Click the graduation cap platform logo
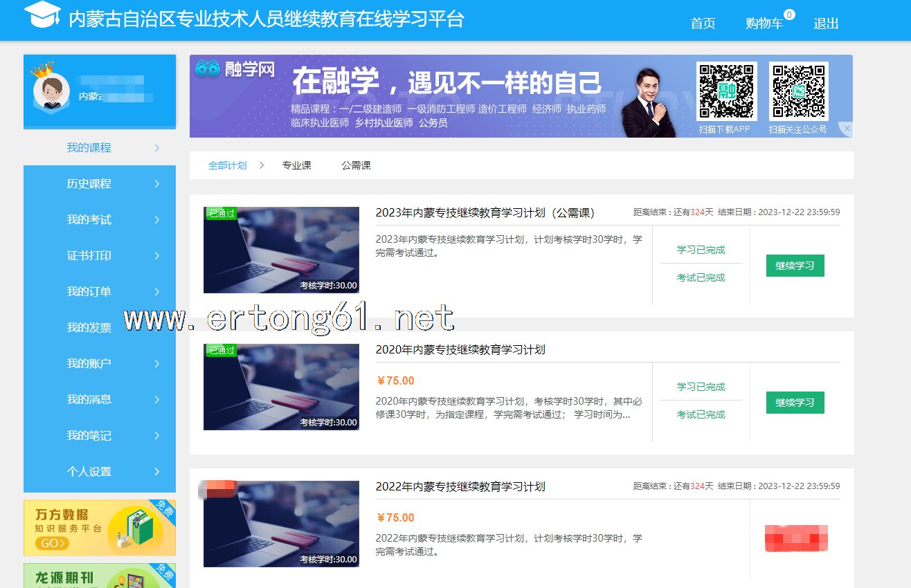This screenshot has width=911, height=588. (x=42, y=15)
